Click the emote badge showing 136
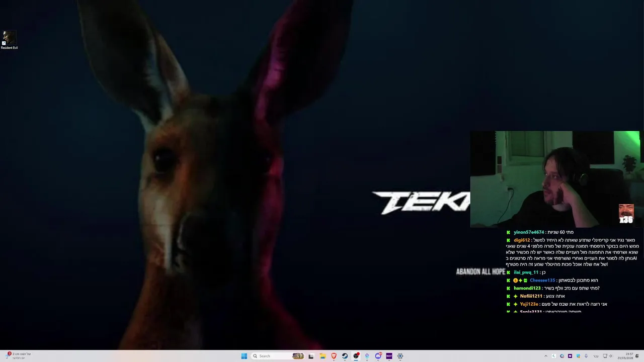 (626, 214)
